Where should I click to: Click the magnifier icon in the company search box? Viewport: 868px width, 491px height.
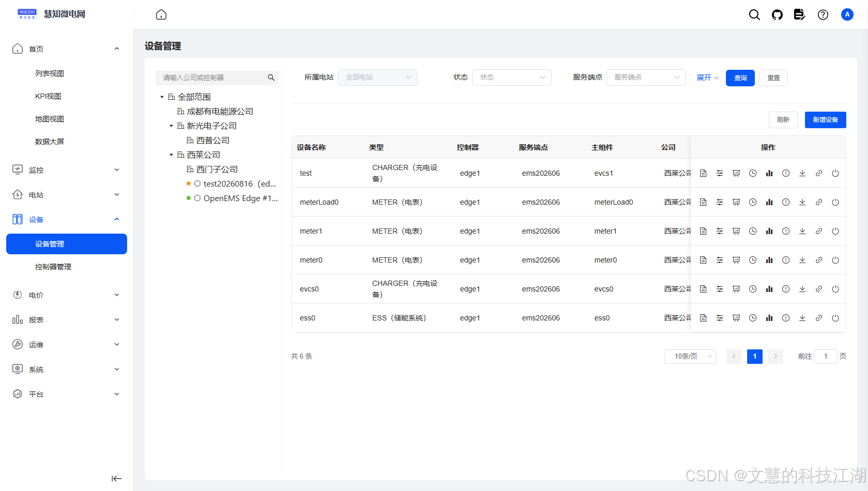[x=271, y=78]
